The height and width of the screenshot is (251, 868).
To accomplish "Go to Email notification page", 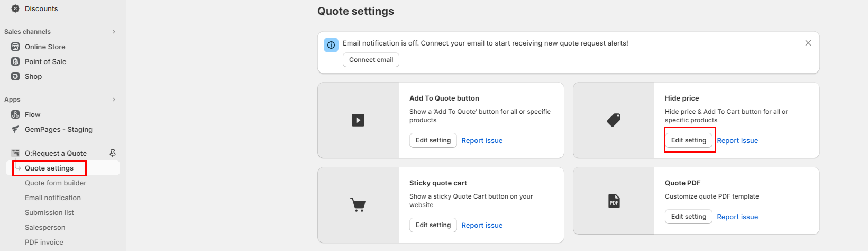I will point(53,198).
